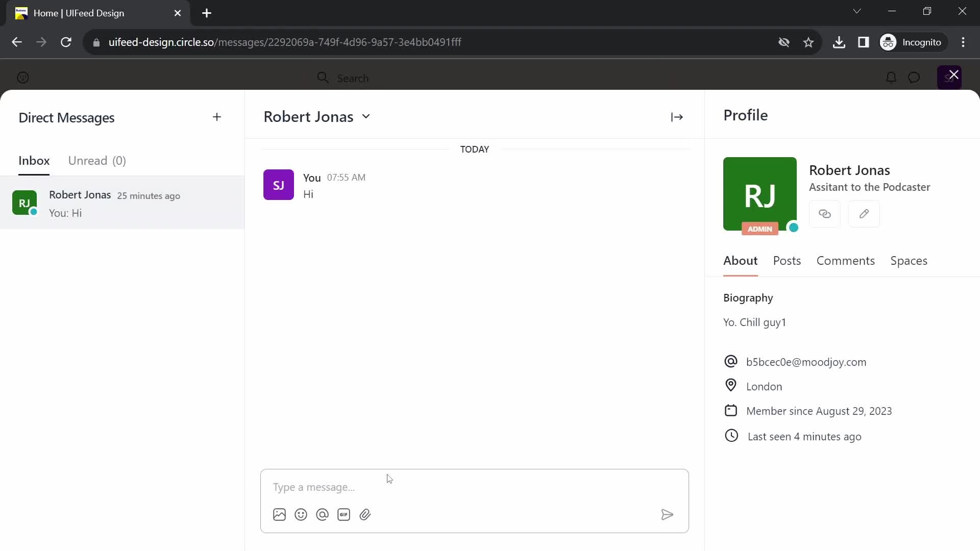Copy Robert Jonas profile link icon
The height and width of the screenshot is (551, 980).
pos(825,214)
